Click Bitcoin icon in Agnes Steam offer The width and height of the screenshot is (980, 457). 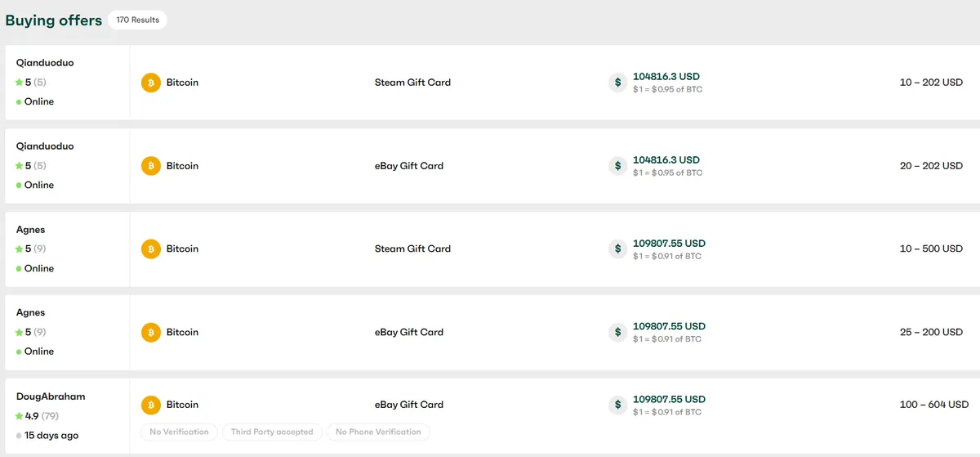(150, 249)
